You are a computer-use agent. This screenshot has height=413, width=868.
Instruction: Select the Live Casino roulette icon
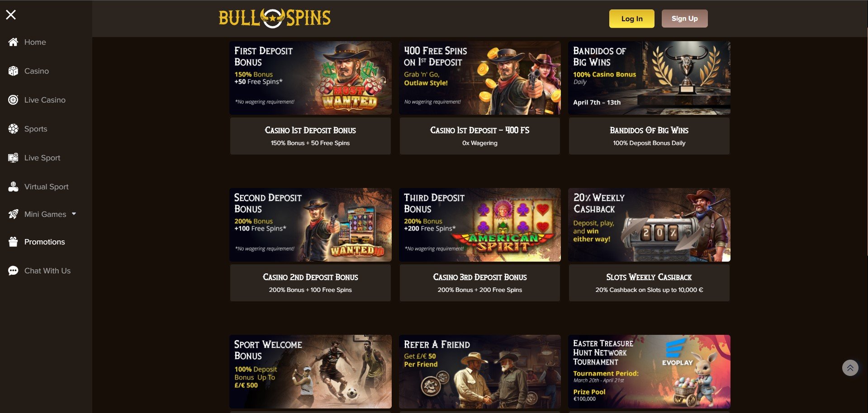point(13,100)
